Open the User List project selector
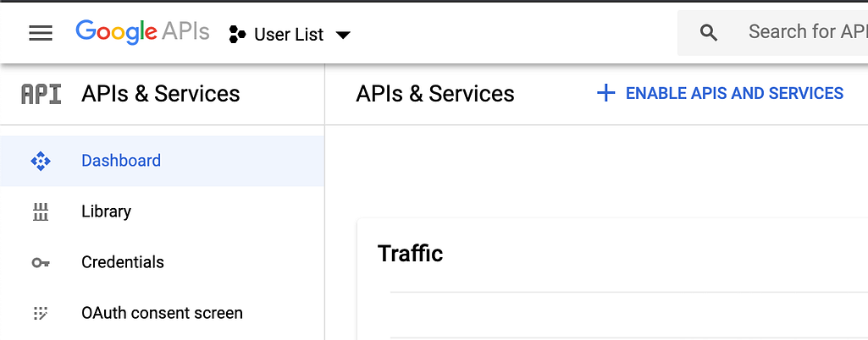 [290, 35]
